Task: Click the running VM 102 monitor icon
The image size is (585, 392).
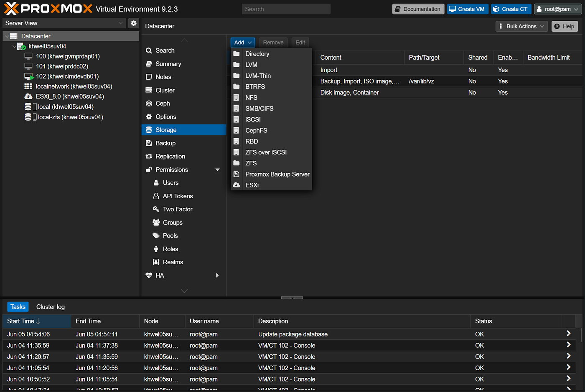Action: 29,76
